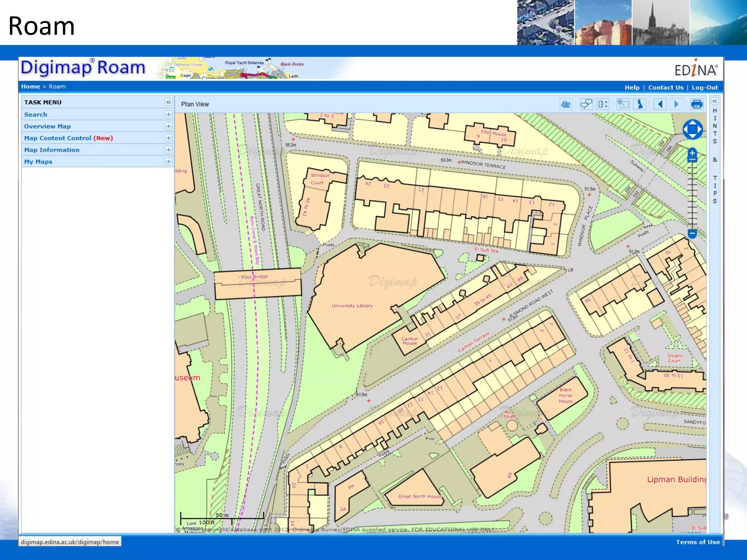This screenshot has width=747, height=560.
Task: Click the Home breadcrumb link
Action: (x=30, y=87)
